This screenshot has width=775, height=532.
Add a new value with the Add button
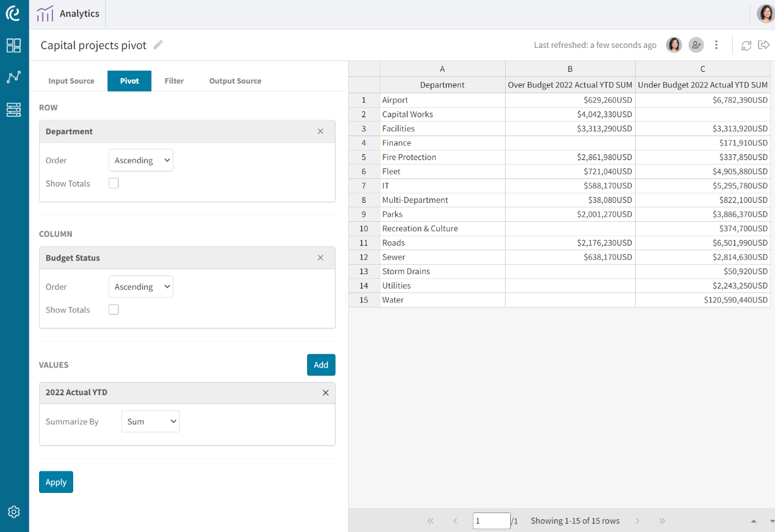[321, 364]
